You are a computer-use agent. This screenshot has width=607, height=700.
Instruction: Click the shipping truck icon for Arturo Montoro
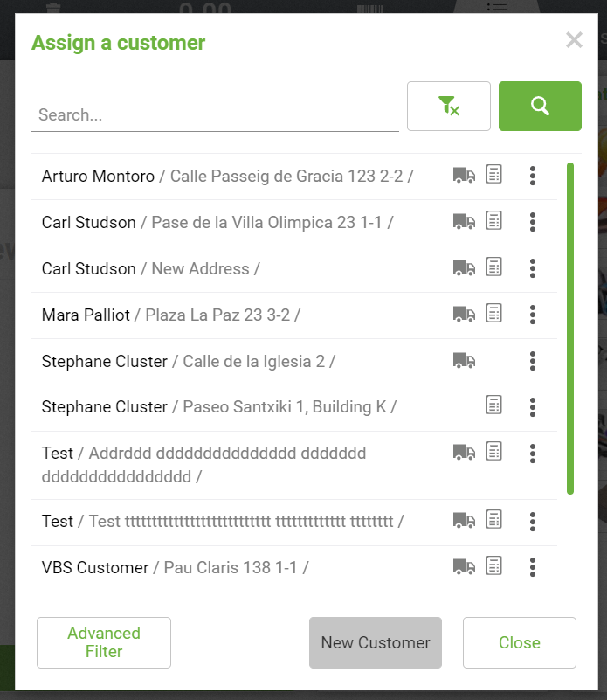(464, 176)
